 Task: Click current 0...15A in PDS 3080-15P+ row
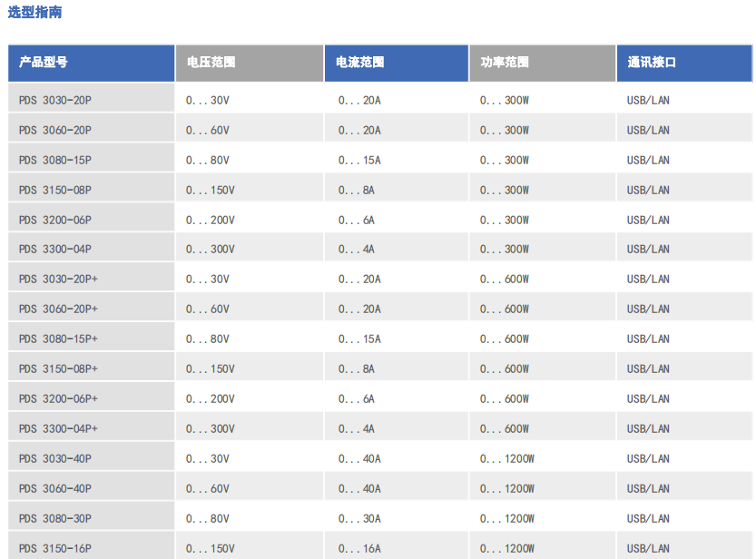coord(359,338)
